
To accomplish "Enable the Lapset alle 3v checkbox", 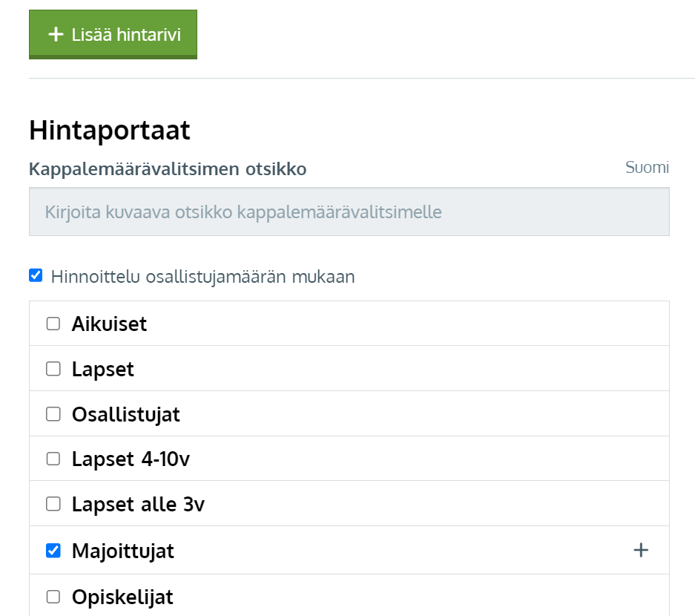I will coord(53,504).
